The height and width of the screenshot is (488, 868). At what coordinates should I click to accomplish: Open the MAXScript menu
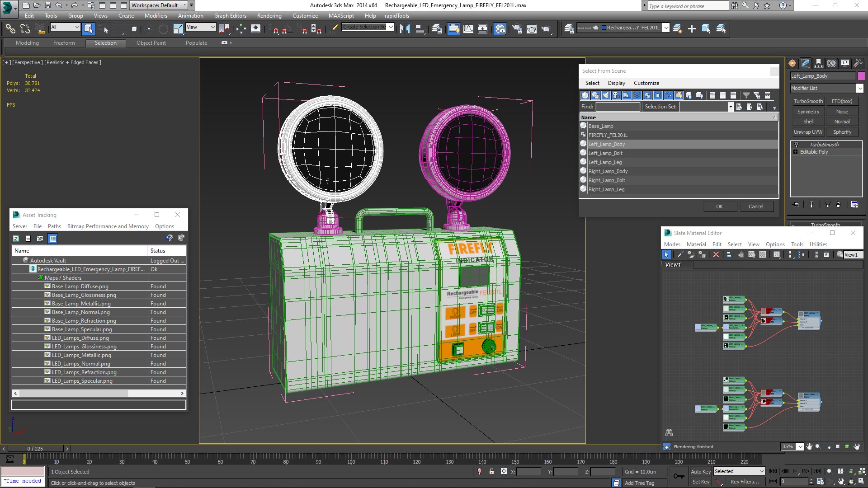click(341, 16)
